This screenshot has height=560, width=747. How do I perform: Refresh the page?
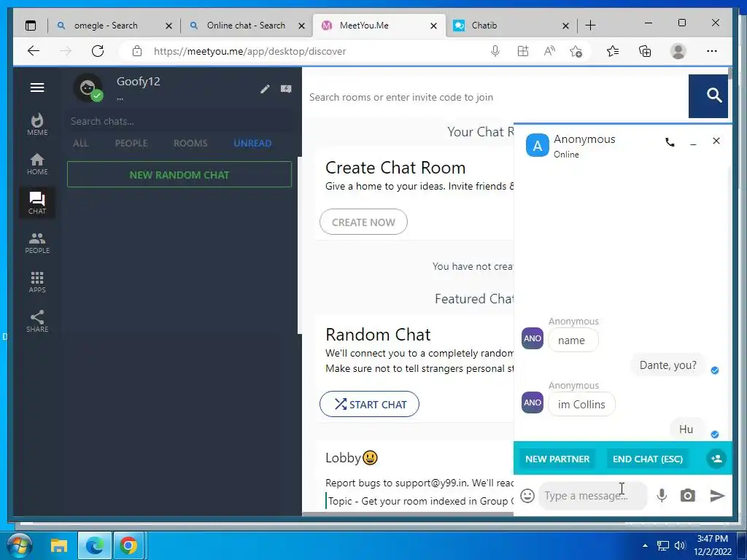tap(98, 51)
